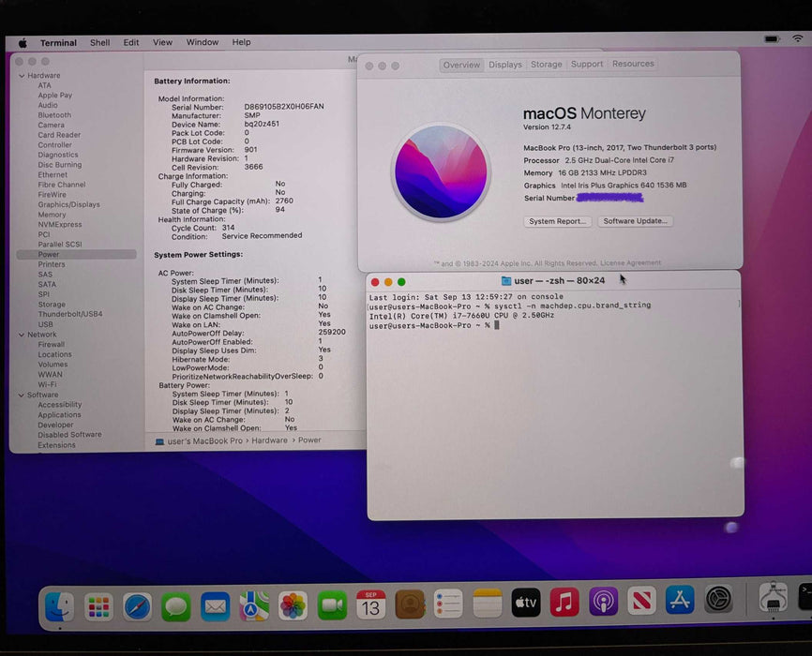Click laptop icon in path bar

159,441
